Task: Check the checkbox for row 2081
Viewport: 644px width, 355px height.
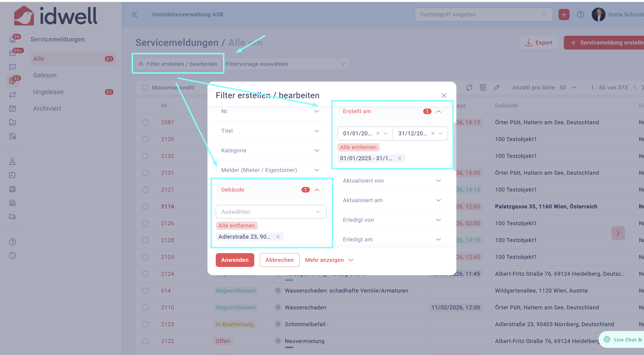Action: point(145,122)
